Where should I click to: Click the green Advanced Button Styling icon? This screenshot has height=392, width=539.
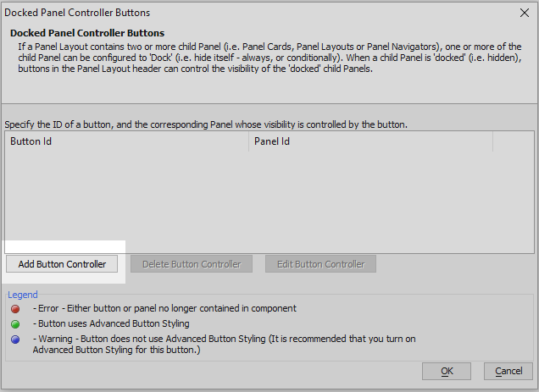(15, 324)
